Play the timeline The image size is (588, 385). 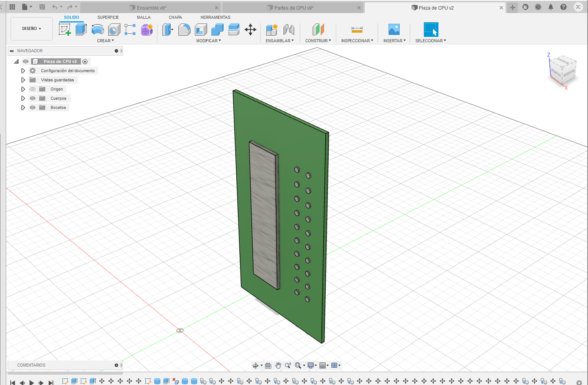pyautogui.click(x=32, y=382)
